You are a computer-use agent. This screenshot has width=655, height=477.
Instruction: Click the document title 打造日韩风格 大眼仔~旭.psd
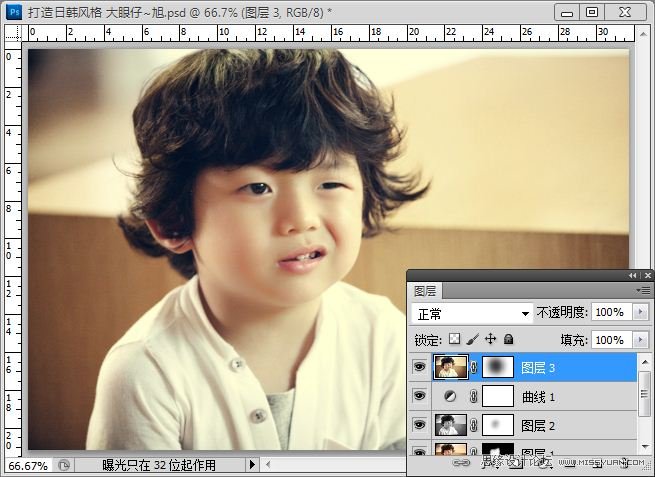pyautogui.click(x=107, y=13)
